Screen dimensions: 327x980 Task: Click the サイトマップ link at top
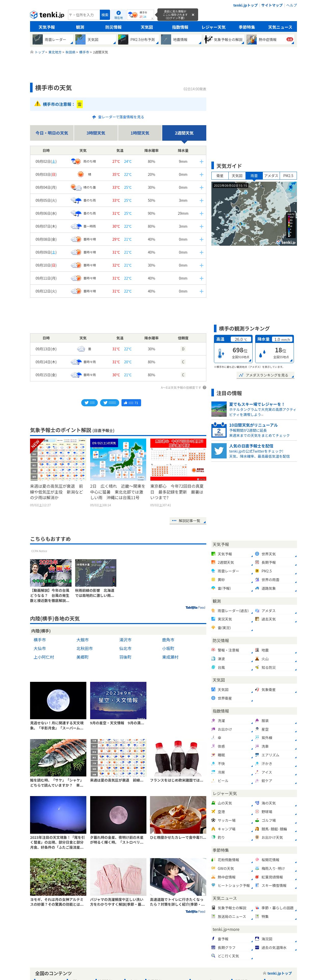(272, 5)
